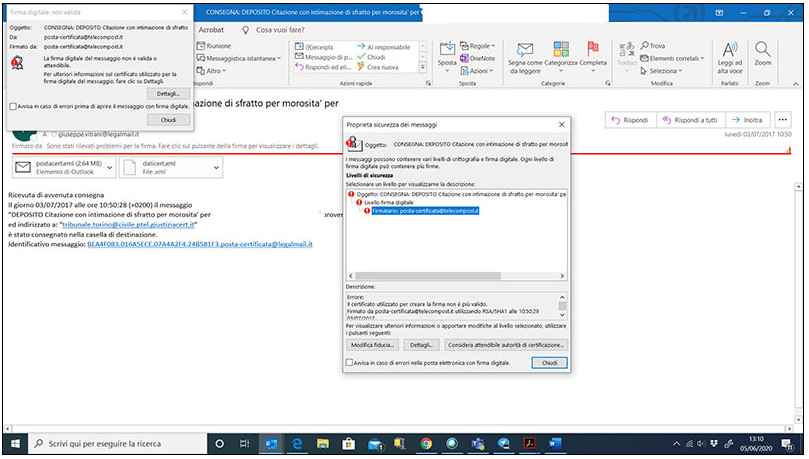Click Inoltra forward button
The height and width of the screenshot is (459, 809).
coord(747,120)
